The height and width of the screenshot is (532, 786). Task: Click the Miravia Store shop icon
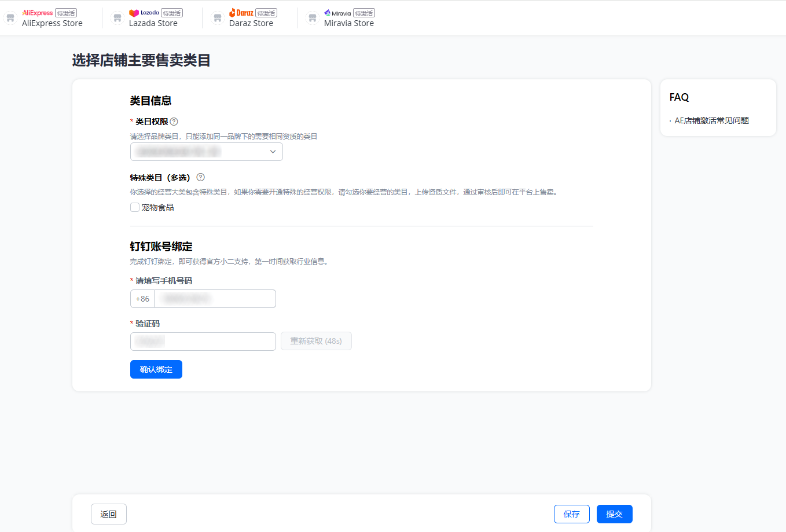point(313,18)
